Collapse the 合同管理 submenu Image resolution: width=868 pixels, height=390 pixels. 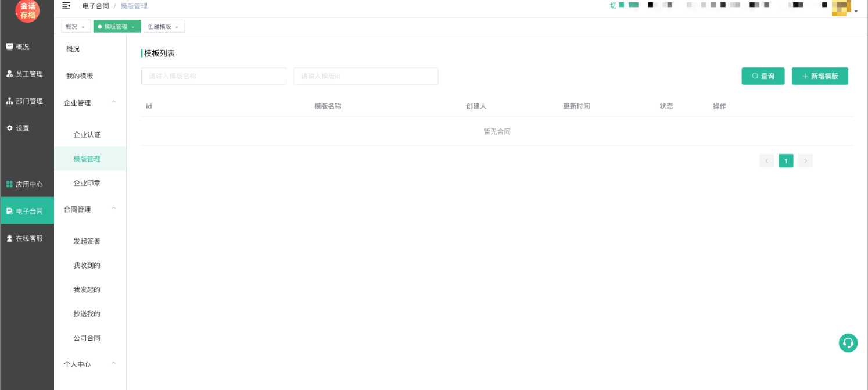(x=114, y=209)
